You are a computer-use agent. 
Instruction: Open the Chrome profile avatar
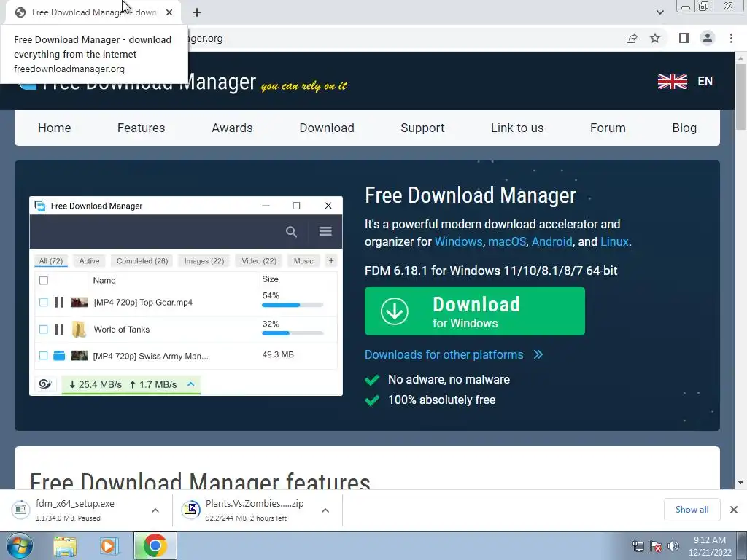(x=708, y=38)
